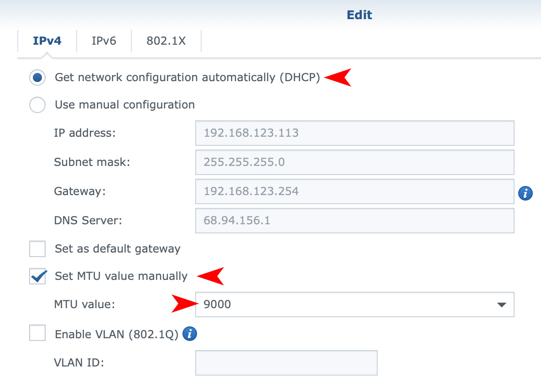The width and height of the screenshot is (541, 392).
Task: Tick the Set as default gateway checkbox
Action: pyautogui.click(x=37, y=249)
